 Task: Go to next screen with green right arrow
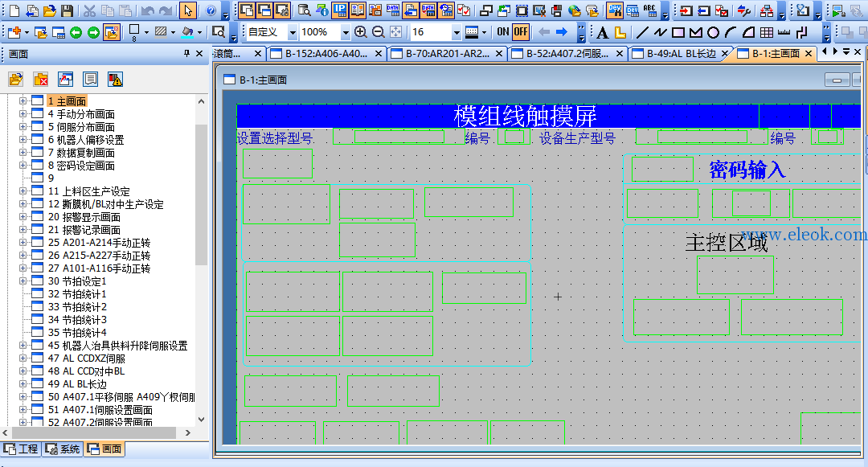point(93,33)
